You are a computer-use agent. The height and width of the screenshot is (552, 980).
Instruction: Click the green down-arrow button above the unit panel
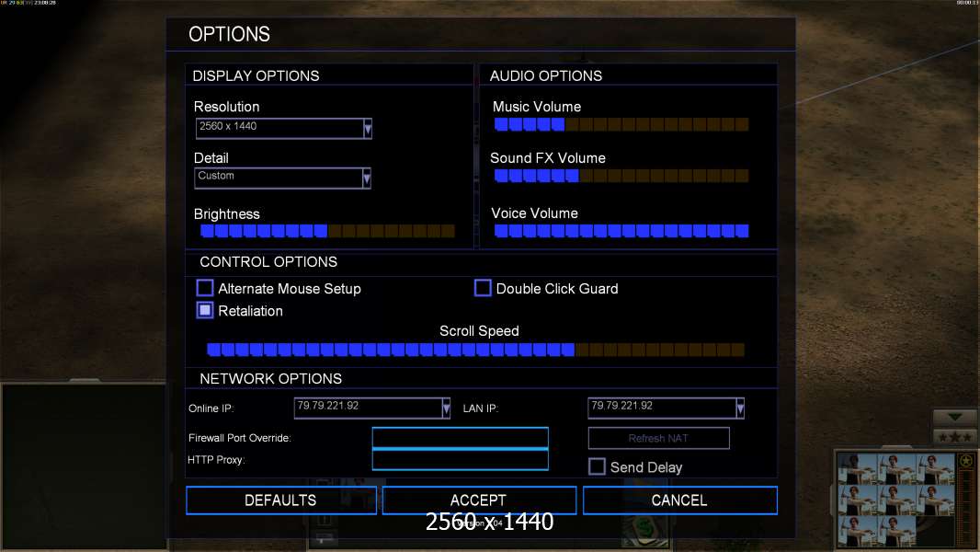[954, 418]
